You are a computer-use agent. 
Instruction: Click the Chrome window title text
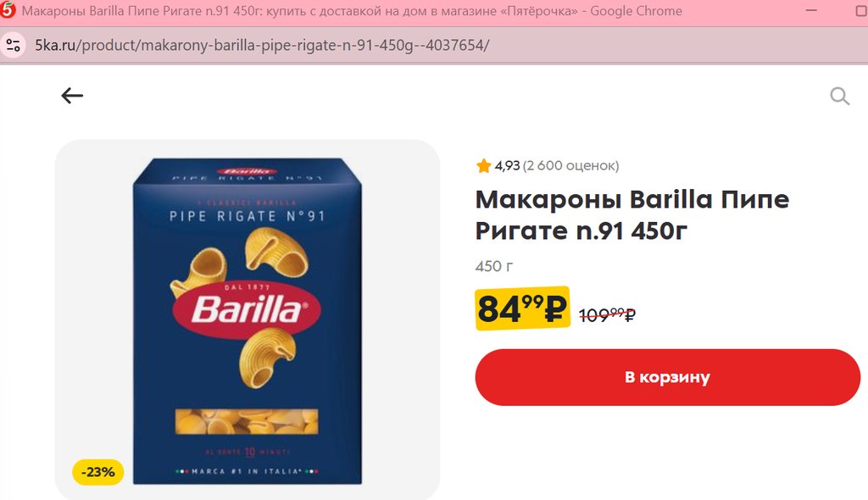coord(352,10)
